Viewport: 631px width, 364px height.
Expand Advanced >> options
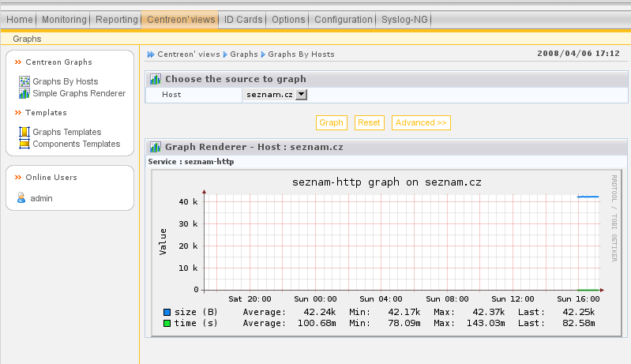[x=421, y=122]
